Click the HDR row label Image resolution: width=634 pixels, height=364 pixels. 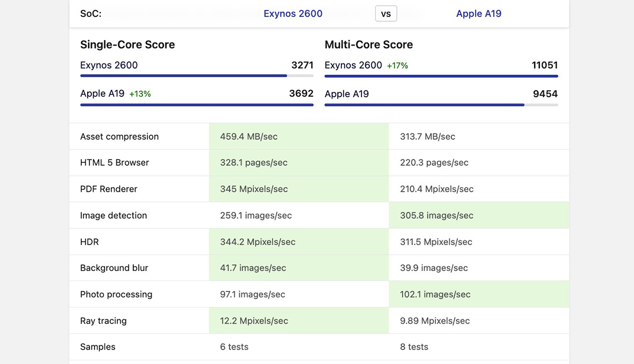89,242
